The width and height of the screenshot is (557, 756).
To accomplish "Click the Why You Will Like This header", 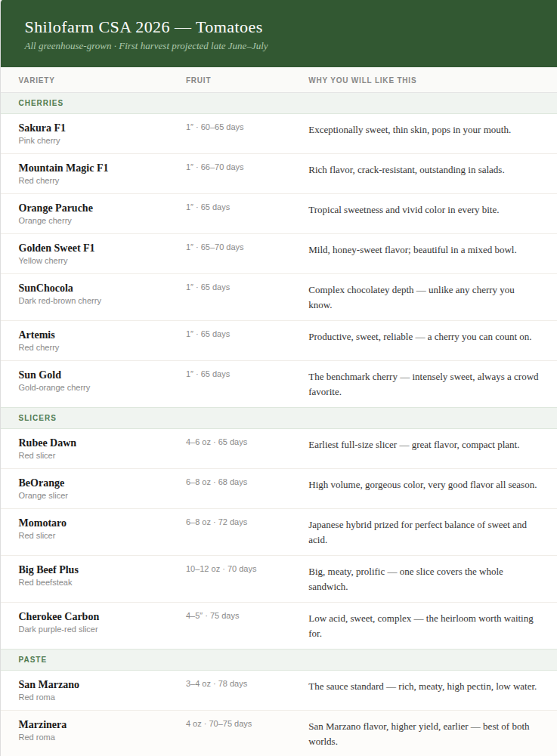I will (x=362, y=80).
